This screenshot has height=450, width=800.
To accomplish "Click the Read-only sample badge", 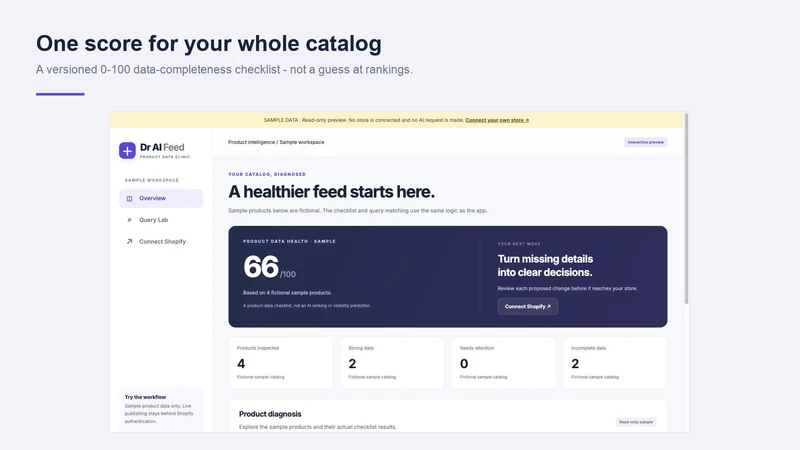I will [636, 422].
